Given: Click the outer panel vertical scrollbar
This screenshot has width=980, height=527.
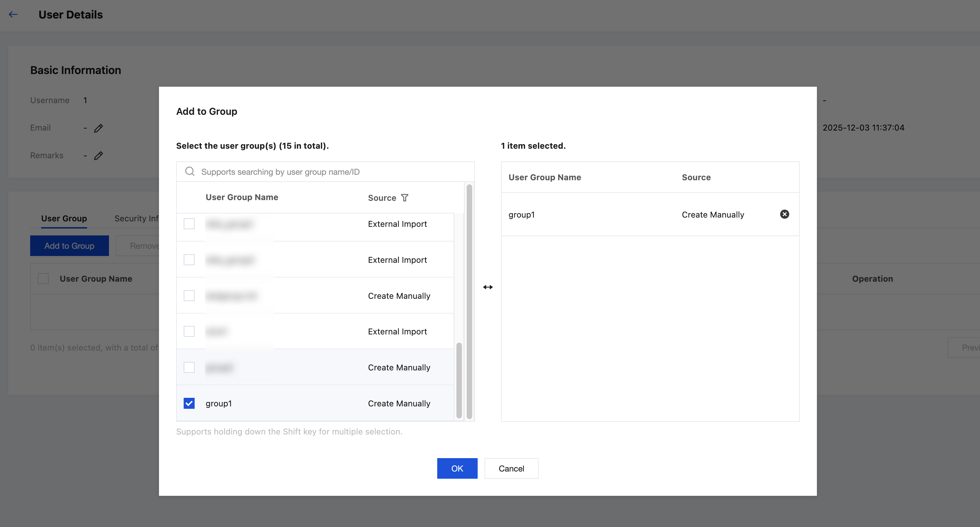Looking at the screenshot, I should click(469, 301).
